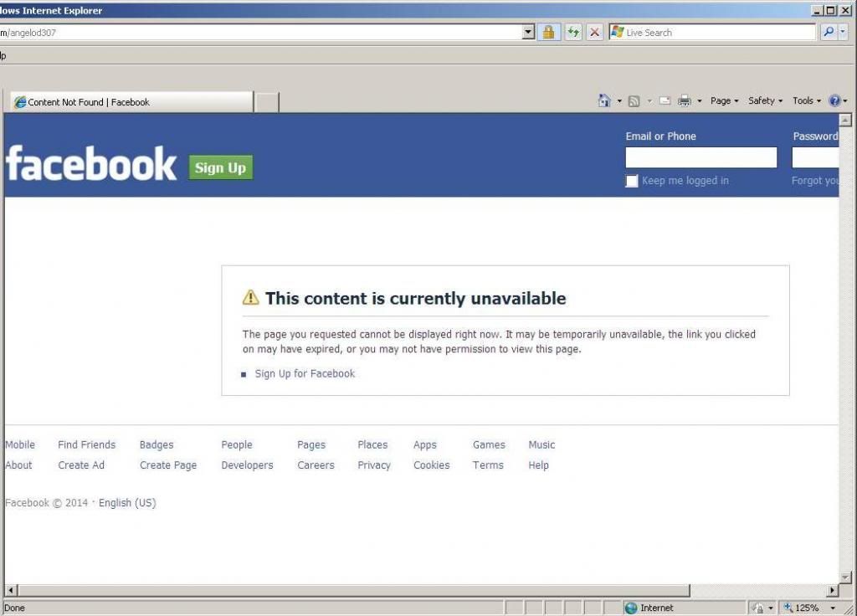The image size is (857, 616).
Task: Expand the Feeds dropdown arrow
Action: pyautogui.click(x=649, y=101)
